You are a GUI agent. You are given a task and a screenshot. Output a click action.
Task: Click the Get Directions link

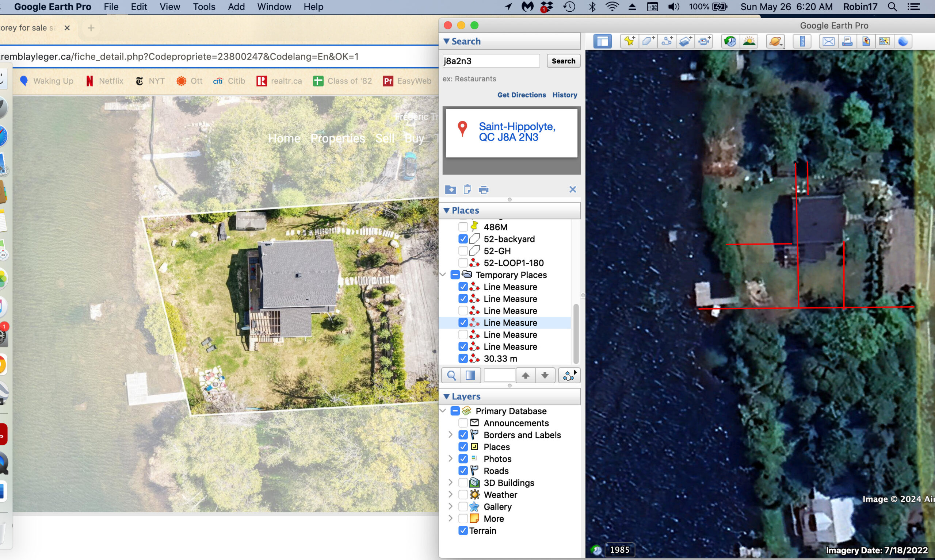(521, 95)
